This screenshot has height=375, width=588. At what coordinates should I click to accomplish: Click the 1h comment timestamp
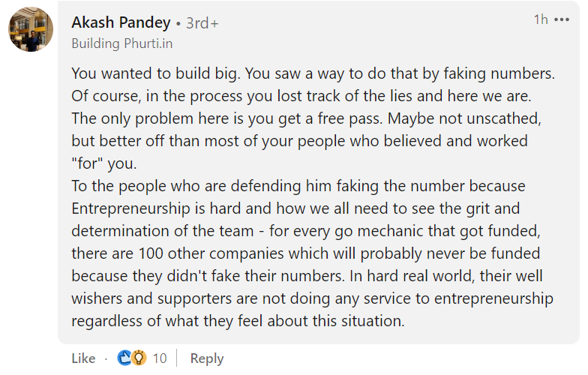pos(541,19)
